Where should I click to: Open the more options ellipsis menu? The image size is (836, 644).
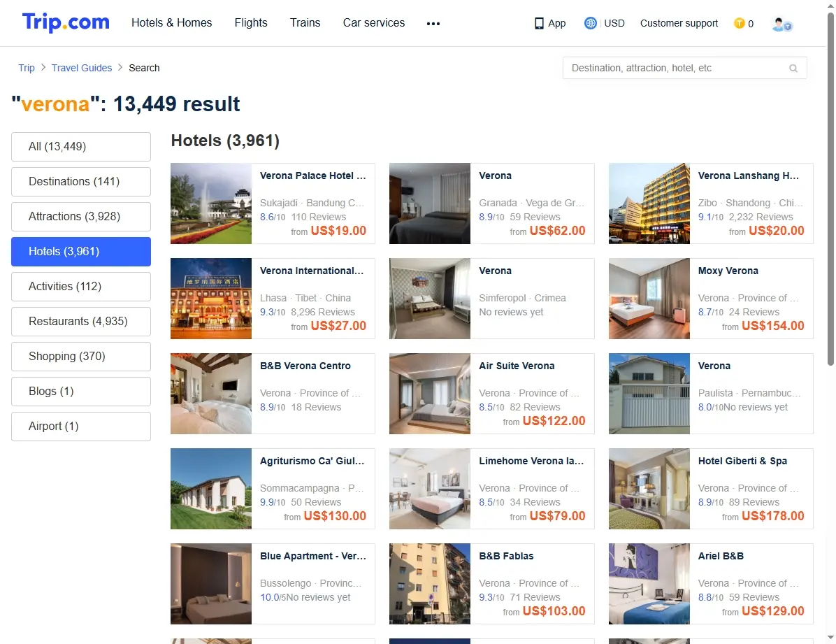(433, 24)
